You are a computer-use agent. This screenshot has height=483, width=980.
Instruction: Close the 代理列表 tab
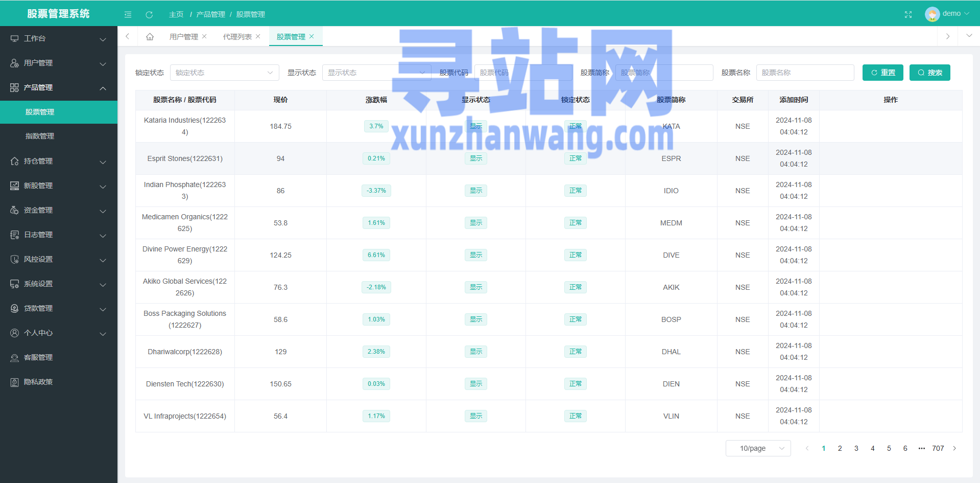point(258,36)
